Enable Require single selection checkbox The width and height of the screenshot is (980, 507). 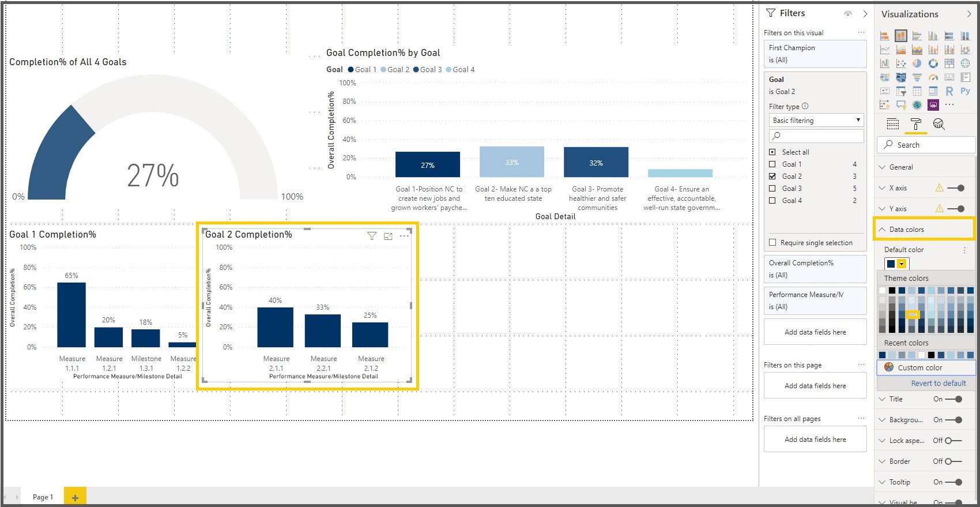(x=772, y=243)
